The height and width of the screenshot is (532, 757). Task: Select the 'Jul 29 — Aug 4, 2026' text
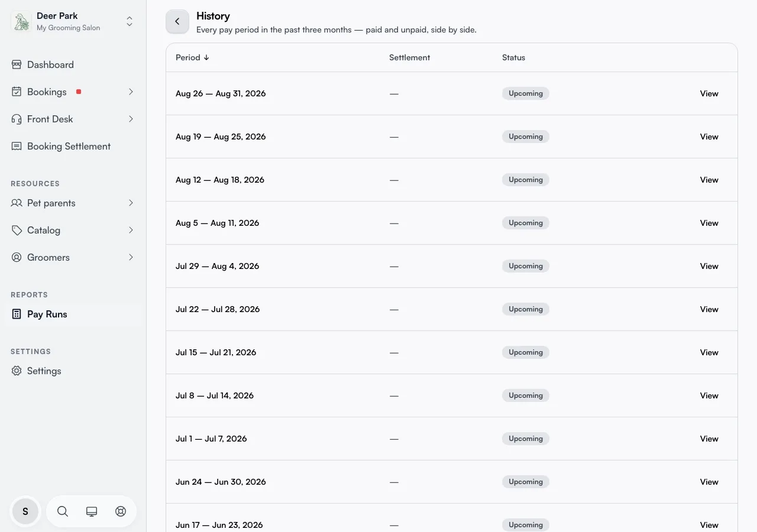(x=217, y=266)
